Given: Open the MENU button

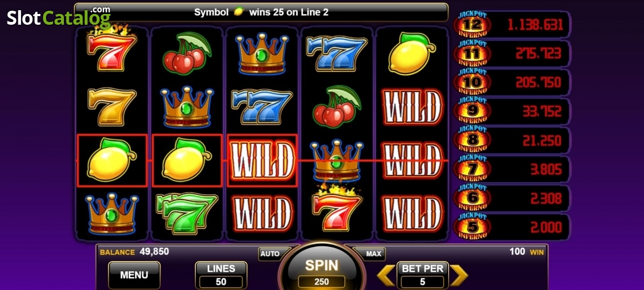Looking at the screenshot, I should [x=134, y=275].
